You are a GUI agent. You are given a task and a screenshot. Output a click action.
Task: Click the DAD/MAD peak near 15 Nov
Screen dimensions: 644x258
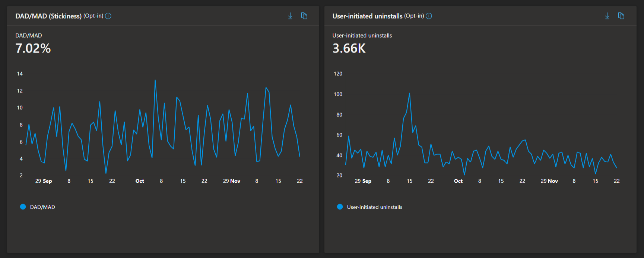[x=266, y=88]
